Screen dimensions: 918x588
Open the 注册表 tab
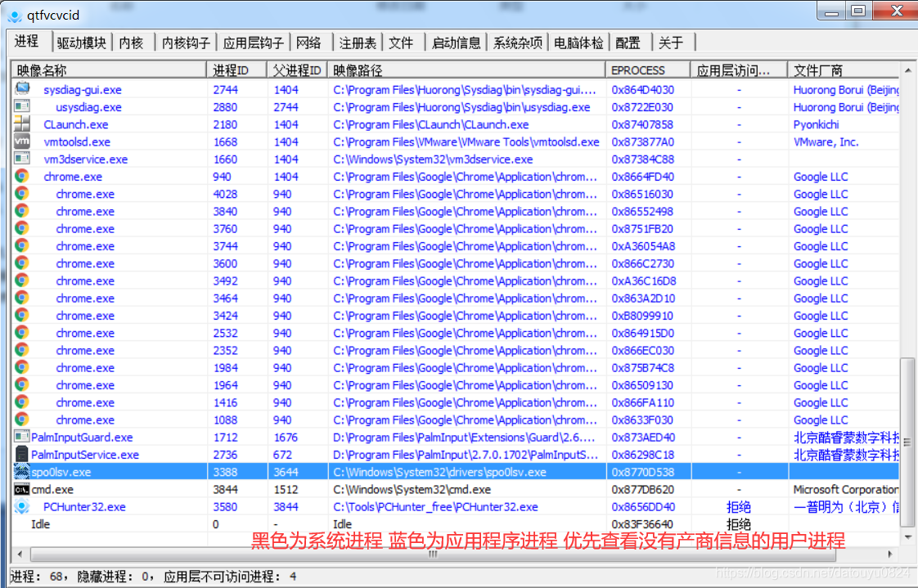pyautogui.click(x=357, y=43)
